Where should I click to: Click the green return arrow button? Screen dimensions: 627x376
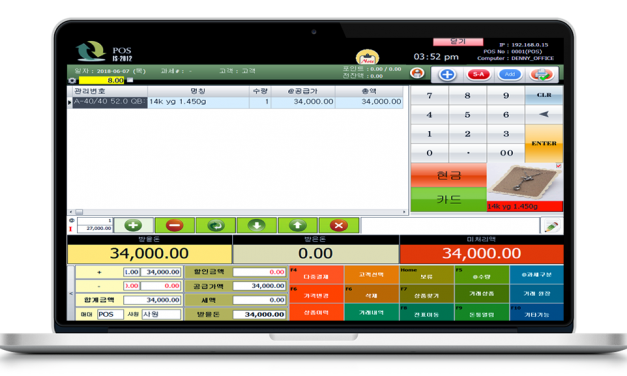216,225
